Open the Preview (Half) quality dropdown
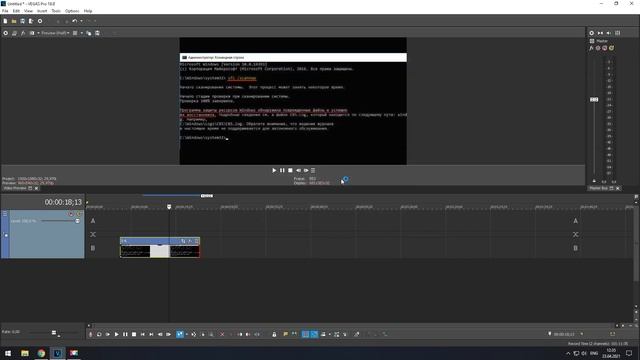The image size is (640, 360). point(55,33)
